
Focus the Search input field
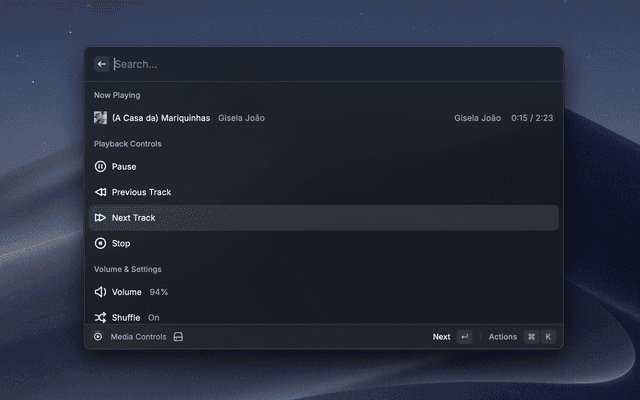pyautogui.click(x=335, y=64)
